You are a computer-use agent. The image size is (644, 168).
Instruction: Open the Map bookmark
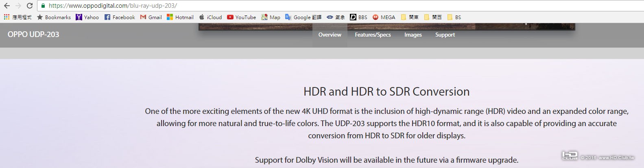[x=271, y=17]
